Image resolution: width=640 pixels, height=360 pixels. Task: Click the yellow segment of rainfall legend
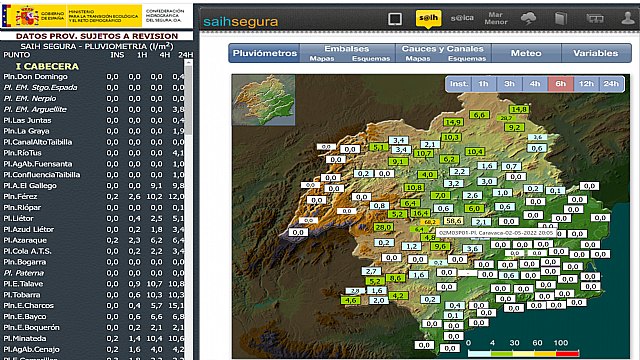coord(523,353)
